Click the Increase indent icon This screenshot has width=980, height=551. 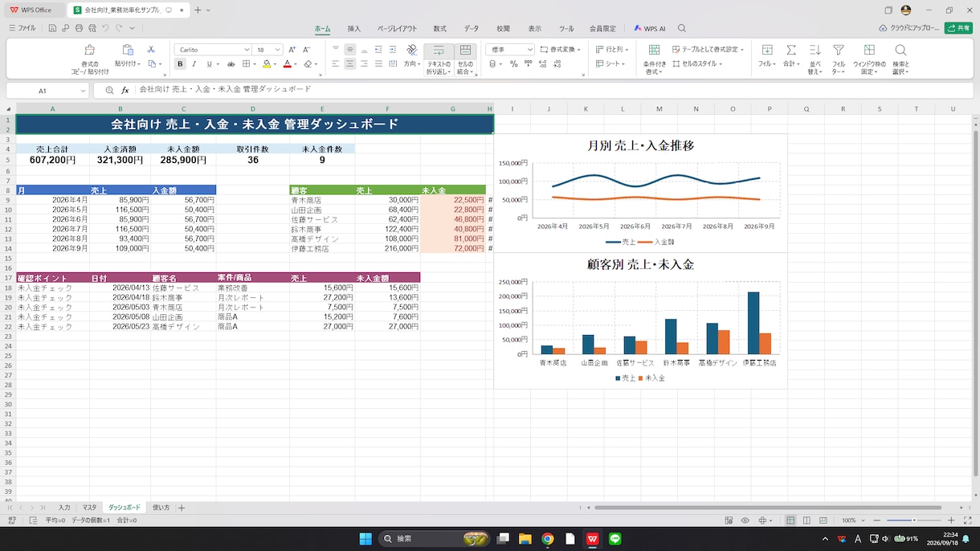394,50
